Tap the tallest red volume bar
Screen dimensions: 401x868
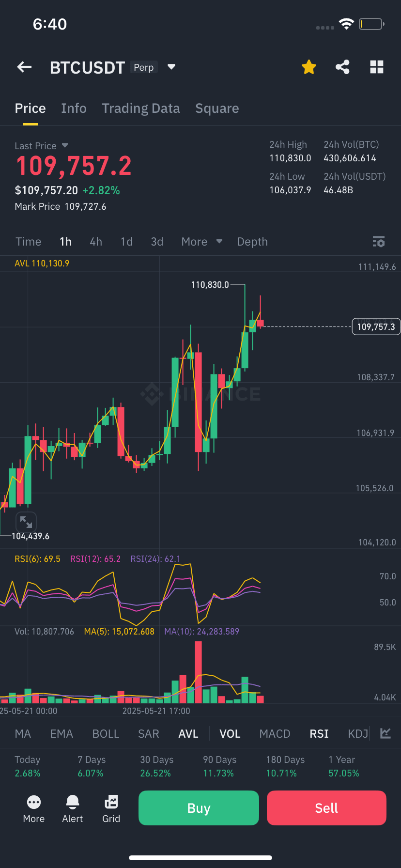(199, 672)
